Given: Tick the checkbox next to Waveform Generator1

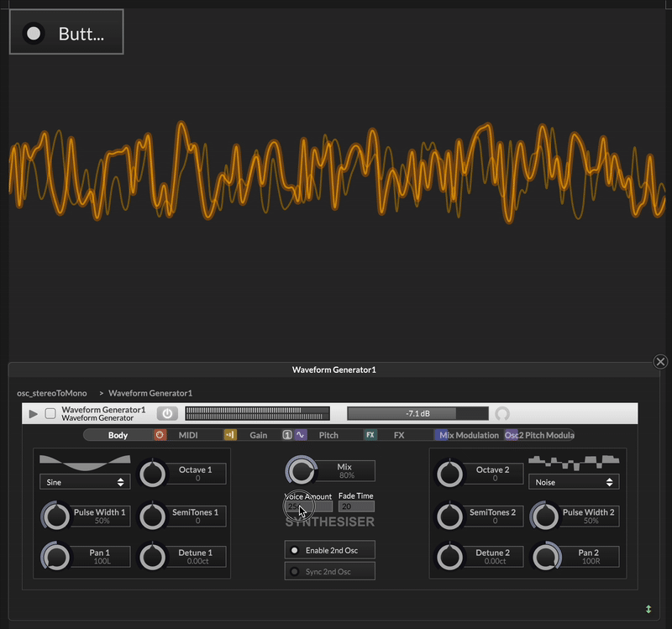Looking at the screenshot, I should coord(50,413).
